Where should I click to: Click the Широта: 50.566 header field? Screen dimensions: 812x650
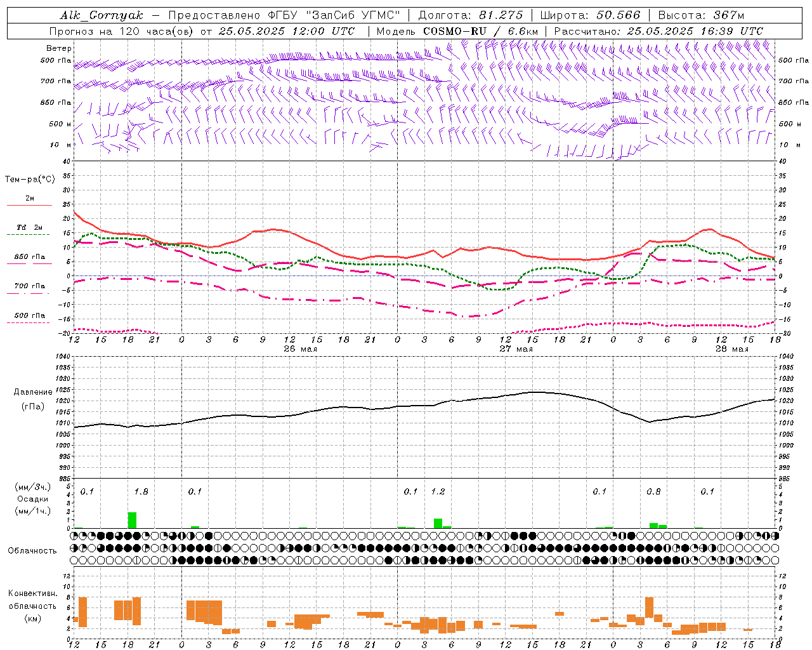pos(591,15)
